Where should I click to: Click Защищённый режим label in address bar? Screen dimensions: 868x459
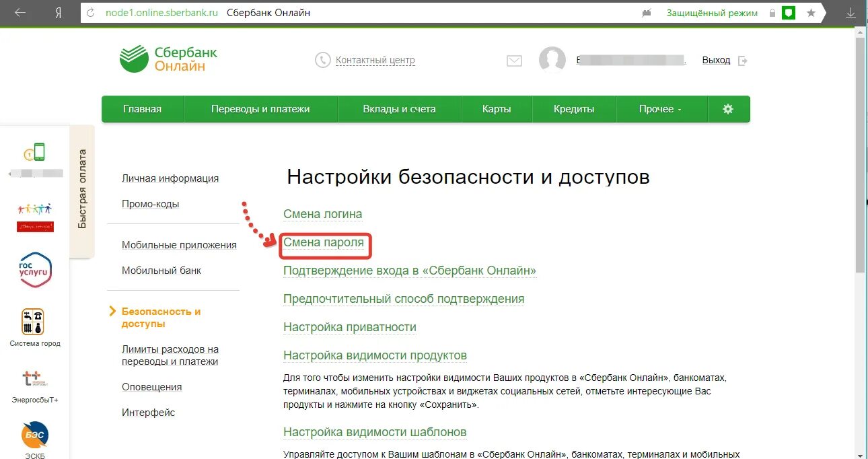(712, 13)
